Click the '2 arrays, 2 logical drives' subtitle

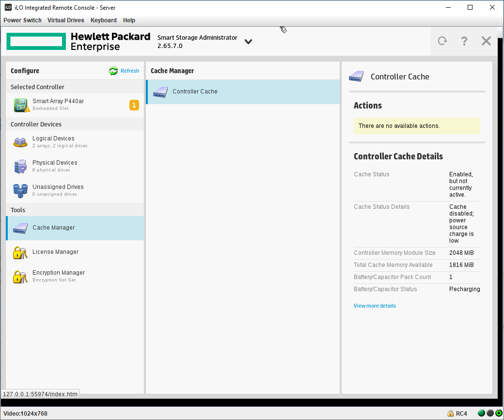(60, 146)
